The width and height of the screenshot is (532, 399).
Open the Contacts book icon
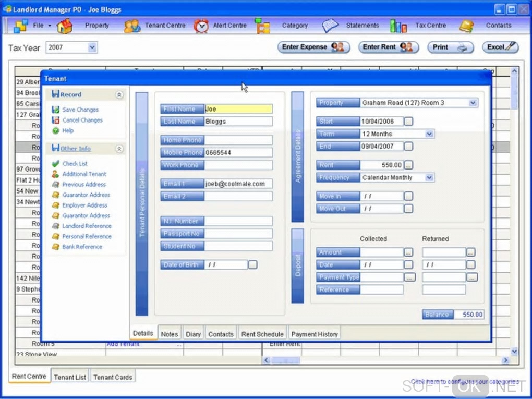point(466,26)
